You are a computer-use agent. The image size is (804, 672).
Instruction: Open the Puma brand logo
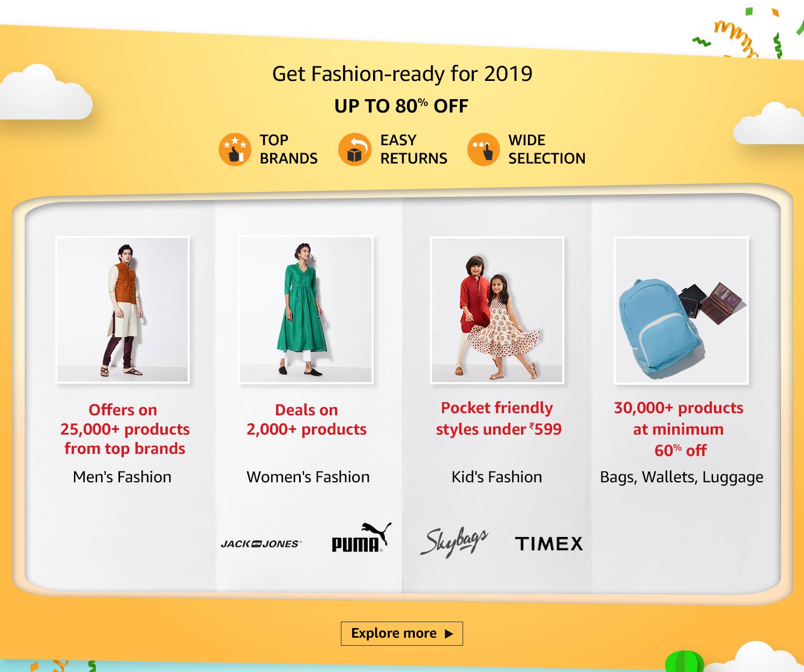point(361,537)
